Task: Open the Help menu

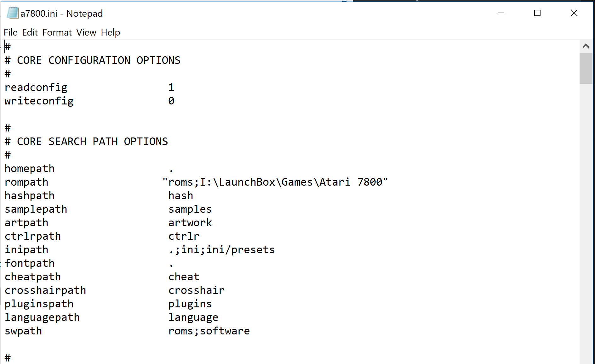Action: pyautogui.click(x=111, y=32)
